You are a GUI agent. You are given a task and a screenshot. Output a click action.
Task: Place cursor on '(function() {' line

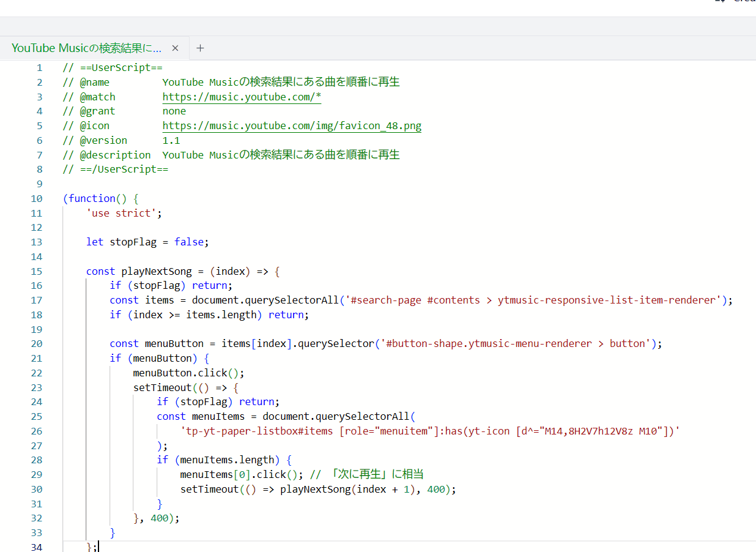(x=100, y=198)
